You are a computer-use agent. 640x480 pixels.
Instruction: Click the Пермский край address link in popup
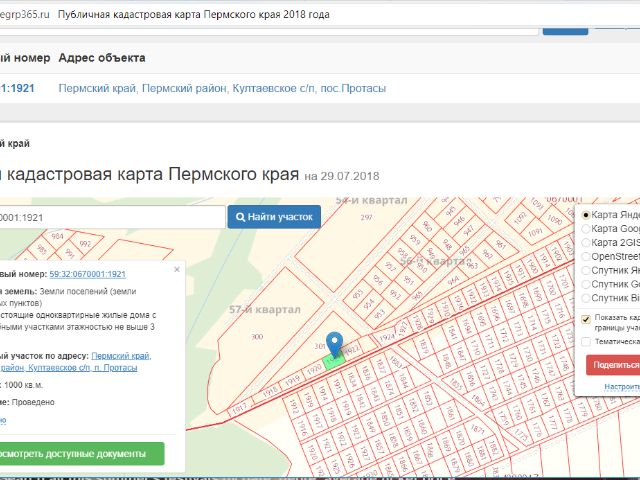pyautogui.click(x=121, y=356)
